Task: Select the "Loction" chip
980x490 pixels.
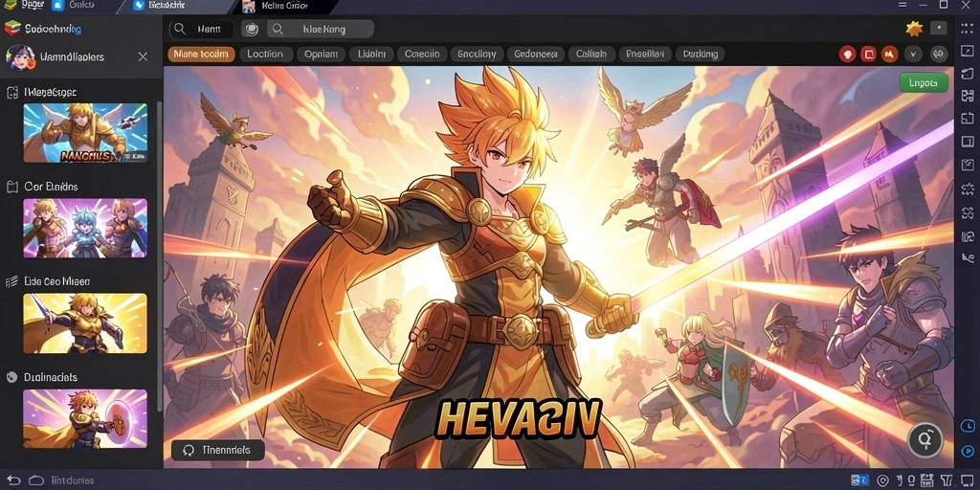Action: click(x=265, y=55)
